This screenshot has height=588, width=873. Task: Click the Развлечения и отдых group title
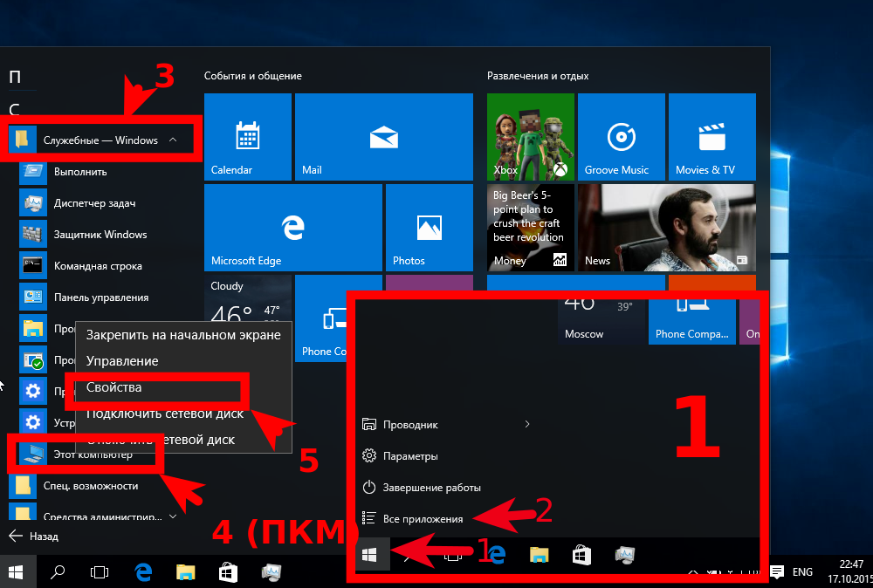tap(538, 76)
